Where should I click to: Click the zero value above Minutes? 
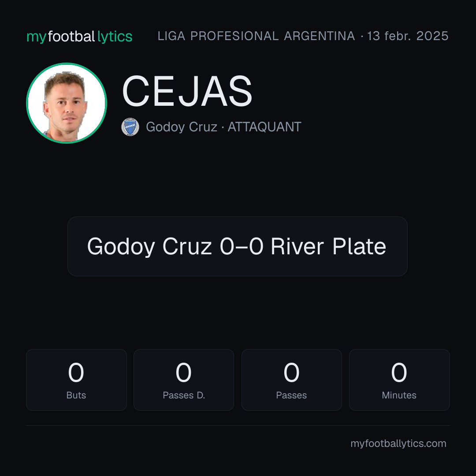[399, 372]
